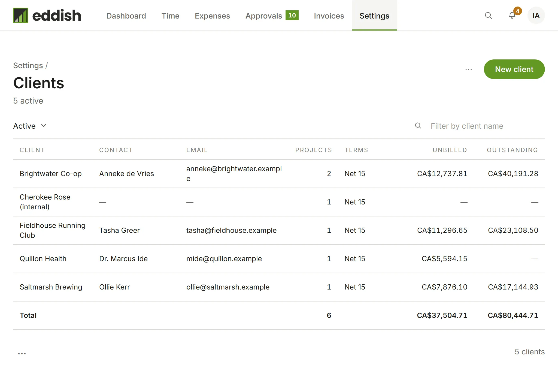558x392 pixels.
Task: Click contact Dr. Marcus Ide
Action: point(123,259)
